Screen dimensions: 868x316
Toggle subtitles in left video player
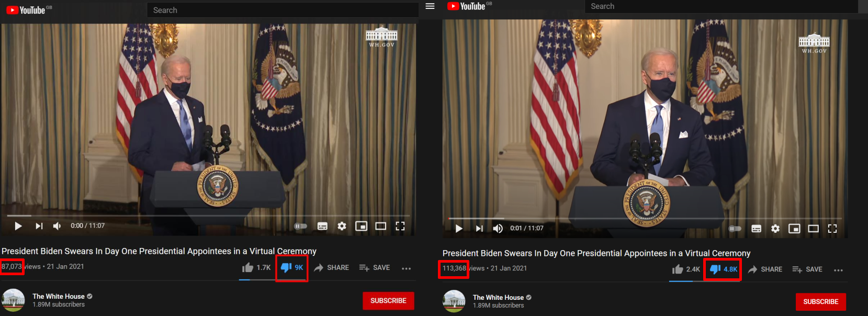point(322,226)
